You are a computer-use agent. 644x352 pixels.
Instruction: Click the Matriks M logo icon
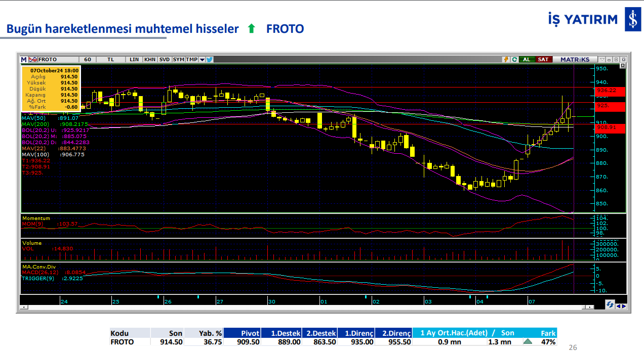point(23,59)
